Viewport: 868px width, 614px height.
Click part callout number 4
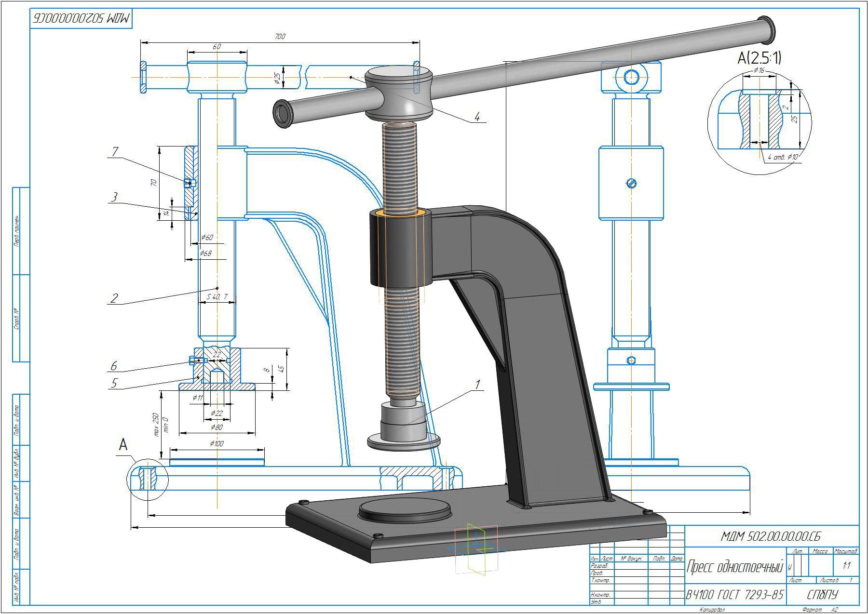(477, 117)
